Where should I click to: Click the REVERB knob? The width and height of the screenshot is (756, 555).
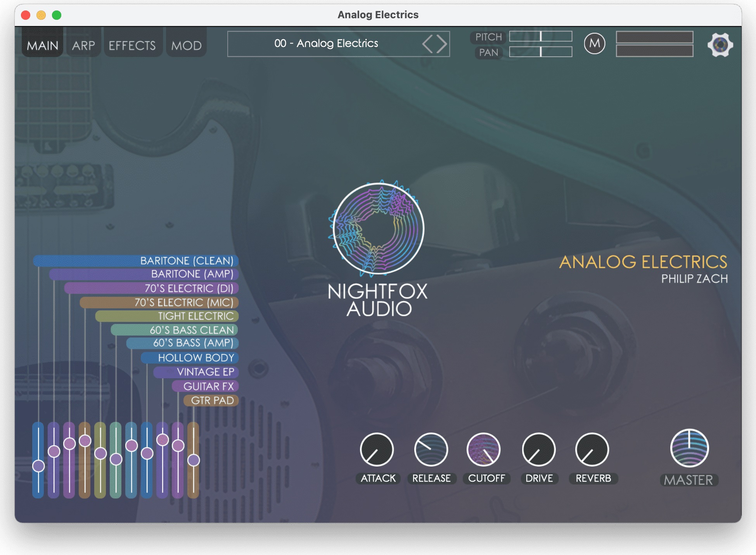tap(592, 449)
